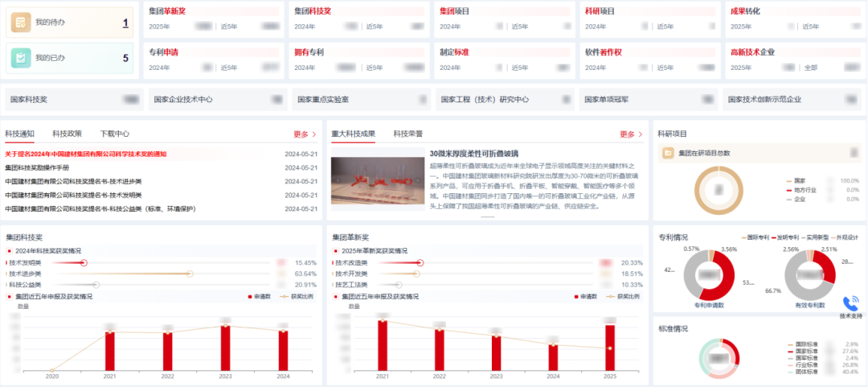This screenshot has height=387, width=868.
Task: Click the 我的待办 to-do list icon
Action: click(22, 23)
